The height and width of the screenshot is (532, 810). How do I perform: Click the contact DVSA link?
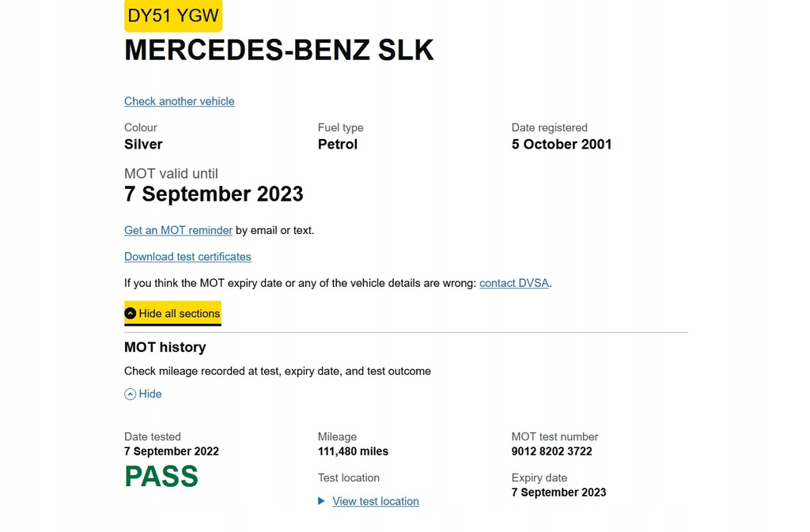(513, 283)
